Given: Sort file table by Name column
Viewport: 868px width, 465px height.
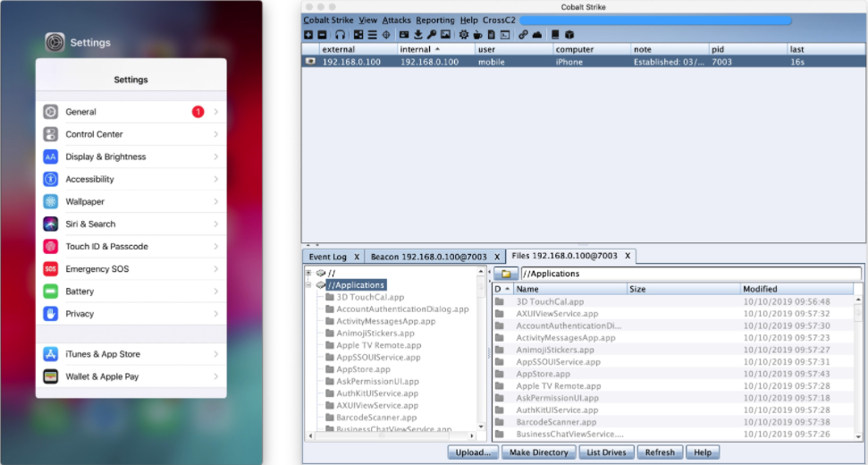Looking at the screenshot, I should coord(570,289).
